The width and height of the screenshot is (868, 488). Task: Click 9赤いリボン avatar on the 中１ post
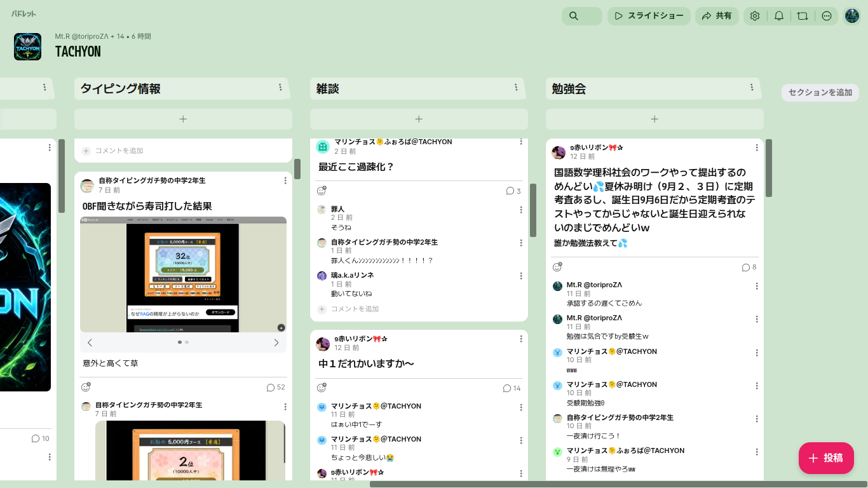(x=323, y=344)
